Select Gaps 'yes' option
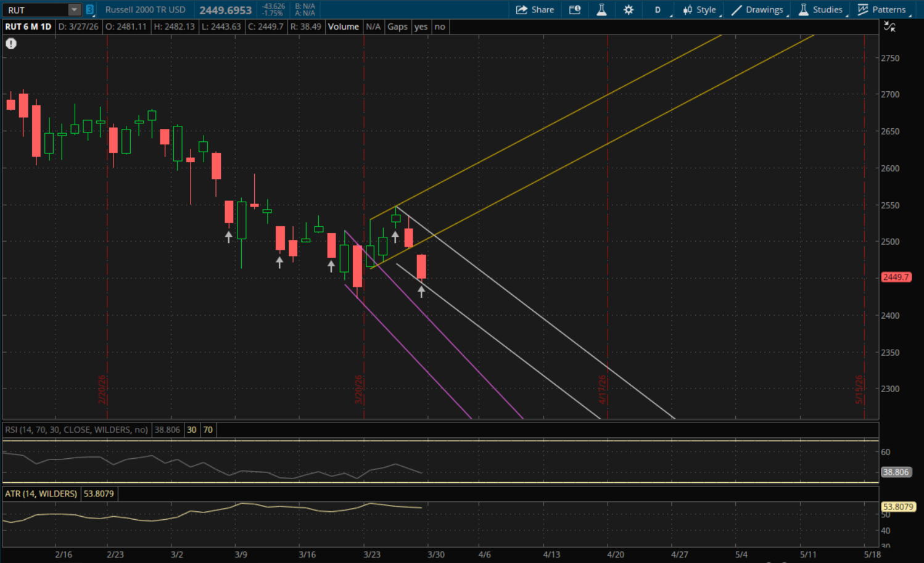The image size is (924, 563). (421, 27)
